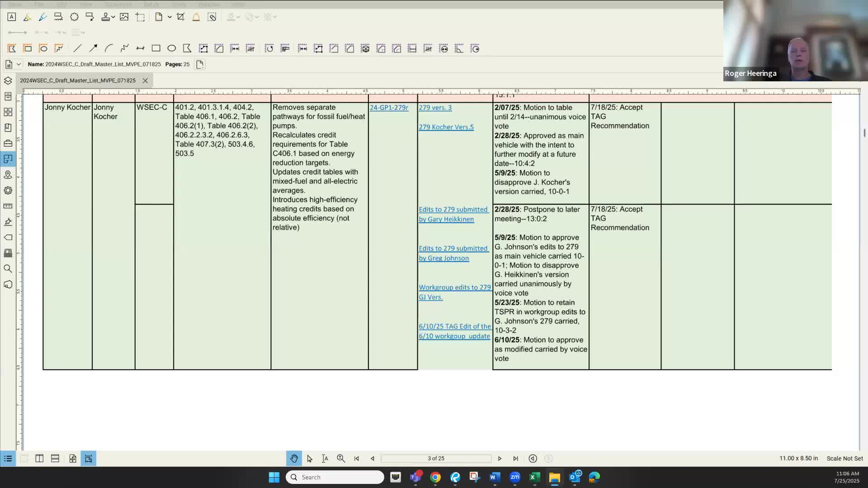The width and height of the screenshot is (868, 488).
Task: Select the Crop Pages tool
Action: point(180,17)
